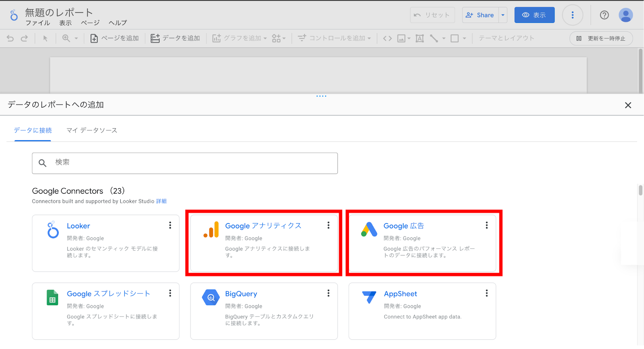Open the コントロールを追加 dropdown
Screen dimensions: 644x349
coord(334,38)
